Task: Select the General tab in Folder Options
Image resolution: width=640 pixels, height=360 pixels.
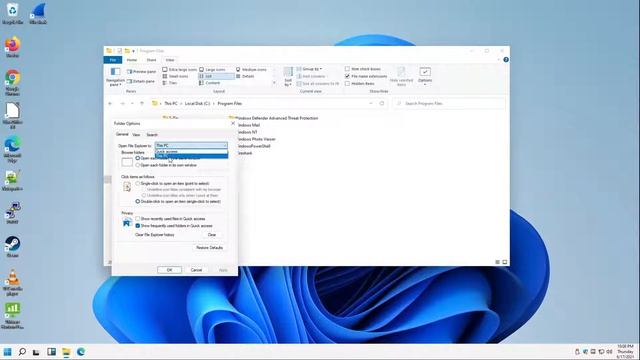Action: 122,134
